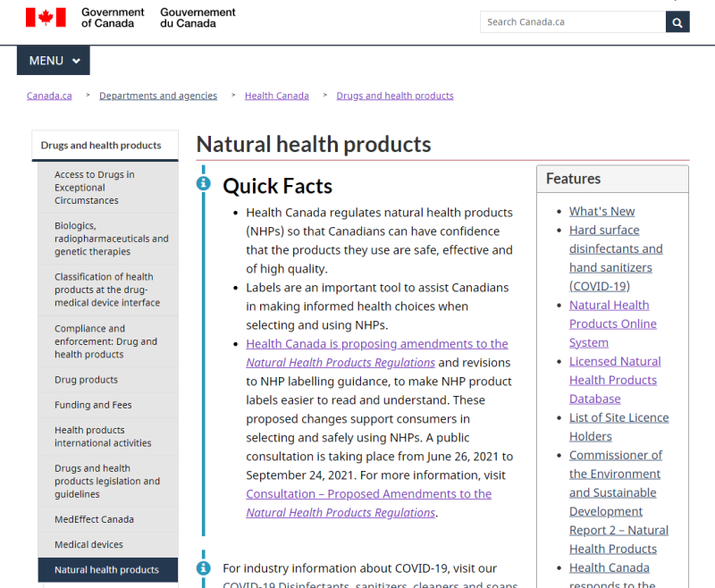715x588 pixels.
Task: Open Drug products sidebar item
Action: pyautogui.click(x=108, y=380)
